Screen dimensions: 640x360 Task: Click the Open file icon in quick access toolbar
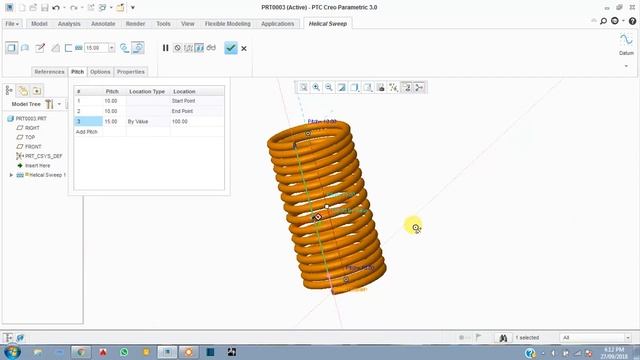click(33, 8)
